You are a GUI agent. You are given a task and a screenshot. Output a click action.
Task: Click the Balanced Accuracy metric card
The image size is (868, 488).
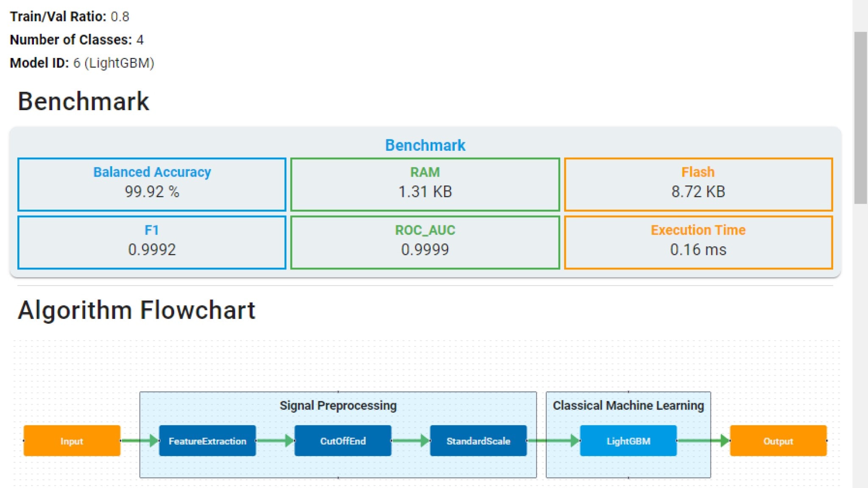pos(152,184)
